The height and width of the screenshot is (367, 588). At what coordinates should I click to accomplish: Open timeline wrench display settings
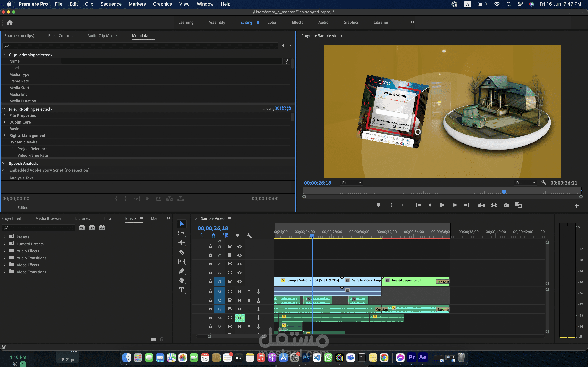click(249, 235)
